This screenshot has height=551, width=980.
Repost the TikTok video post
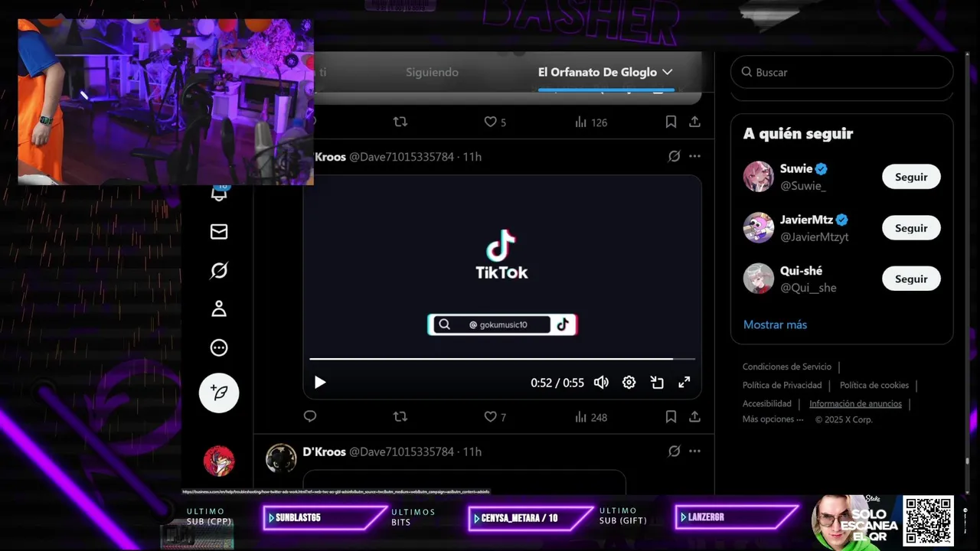[400, 417]
